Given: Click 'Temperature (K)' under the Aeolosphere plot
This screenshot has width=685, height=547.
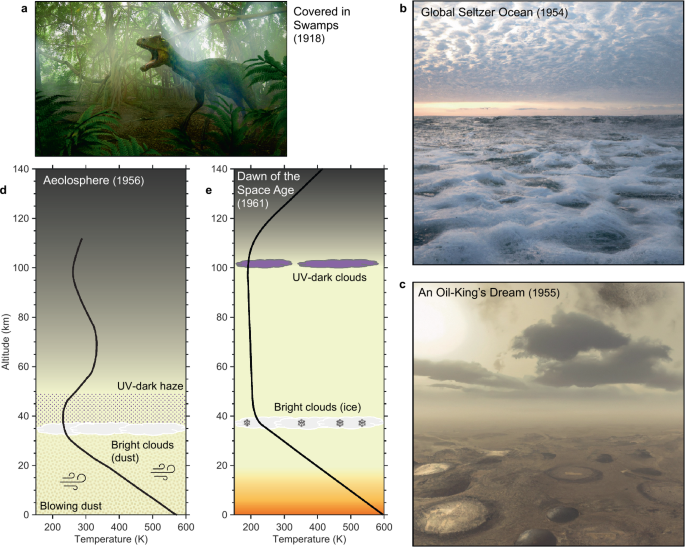Looking at the screenshot, I should [x=111, y=539].
